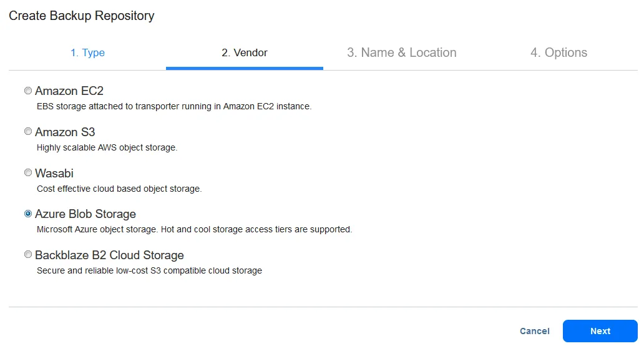Click the hot and cool access tiers description
Image resolution: width=644 pixels, height=351 pixels.
coord(195,230)
